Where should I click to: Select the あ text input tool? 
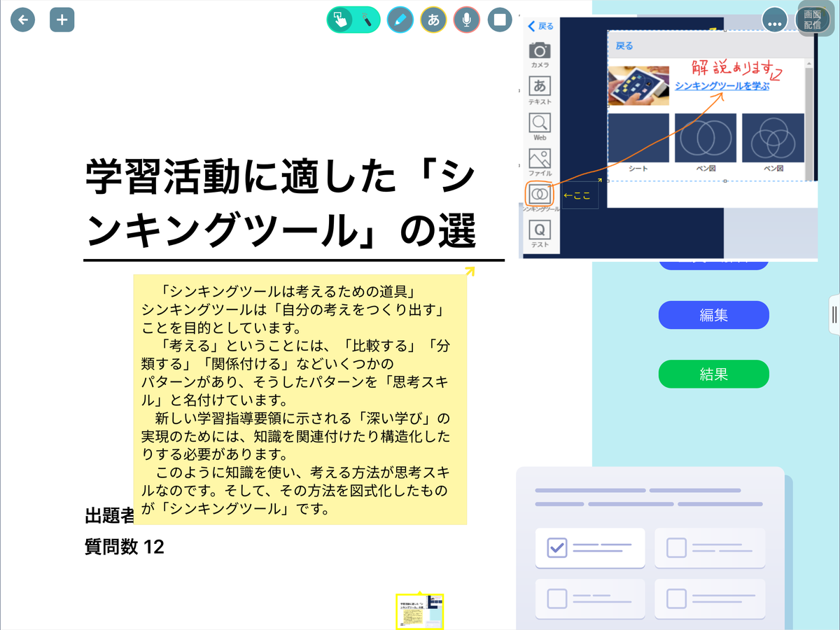pos(433,20)
